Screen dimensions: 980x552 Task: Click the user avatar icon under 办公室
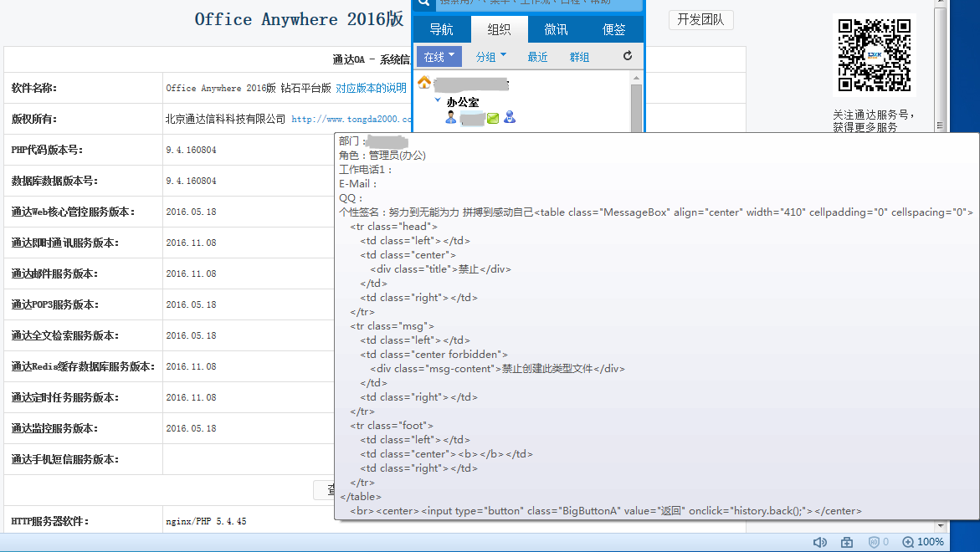450,117
